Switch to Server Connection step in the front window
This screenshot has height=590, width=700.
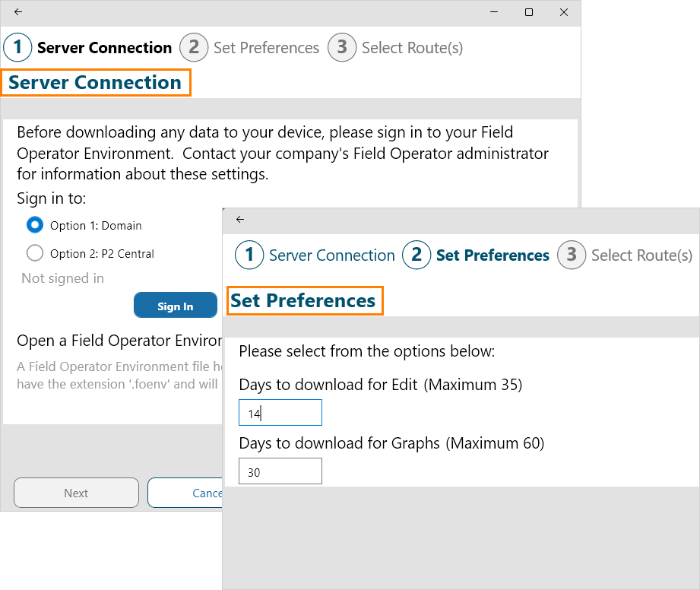(x=331, y=255)
